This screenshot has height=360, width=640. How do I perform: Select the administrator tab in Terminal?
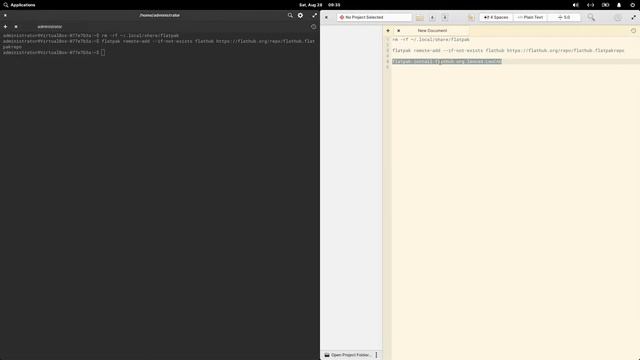click(x=50, y=27)
